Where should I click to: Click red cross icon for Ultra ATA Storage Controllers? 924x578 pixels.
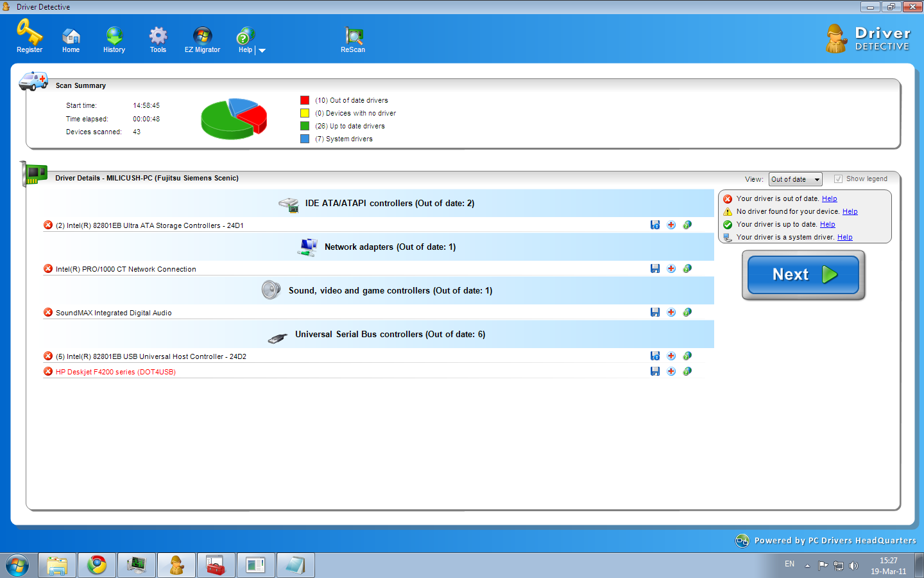point(671,225)
